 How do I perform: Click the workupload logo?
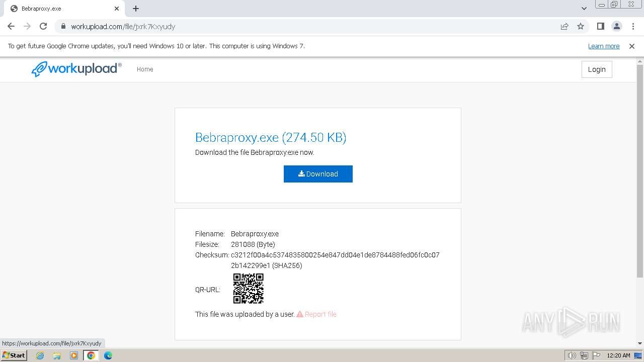click(x=76, y=69)
